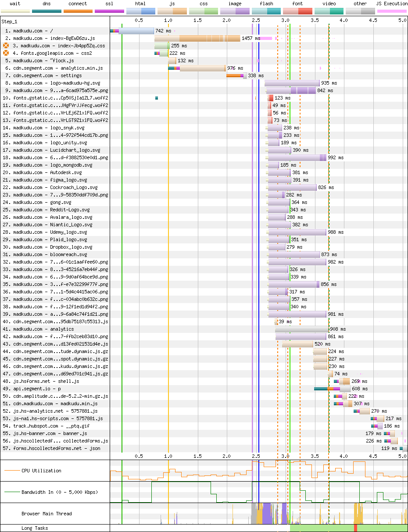Click the CPU Utilization chart label
408x532 pixels.
41,471
